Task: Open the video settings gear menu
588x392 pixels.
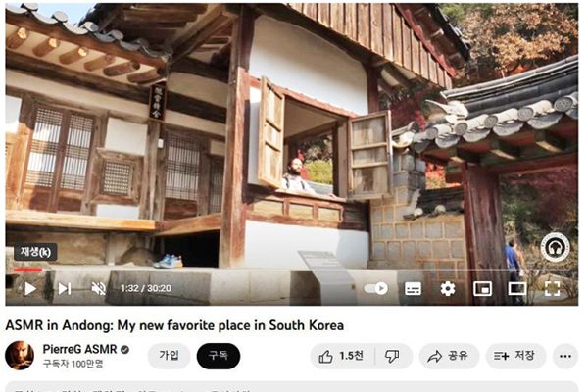Action: click(x=448, y=289)
